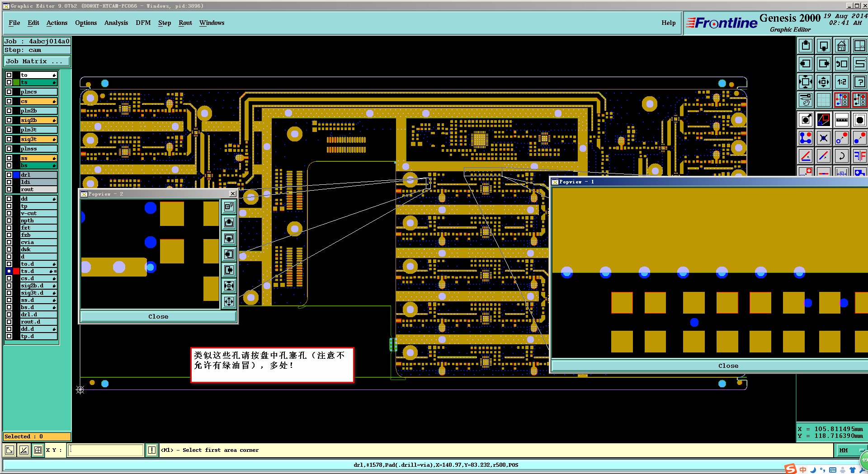Image resolution: width=868 pixels, height=474 pixels.
Task: Click the dashed-box octagon highlight icon
Action: [859, 120]
